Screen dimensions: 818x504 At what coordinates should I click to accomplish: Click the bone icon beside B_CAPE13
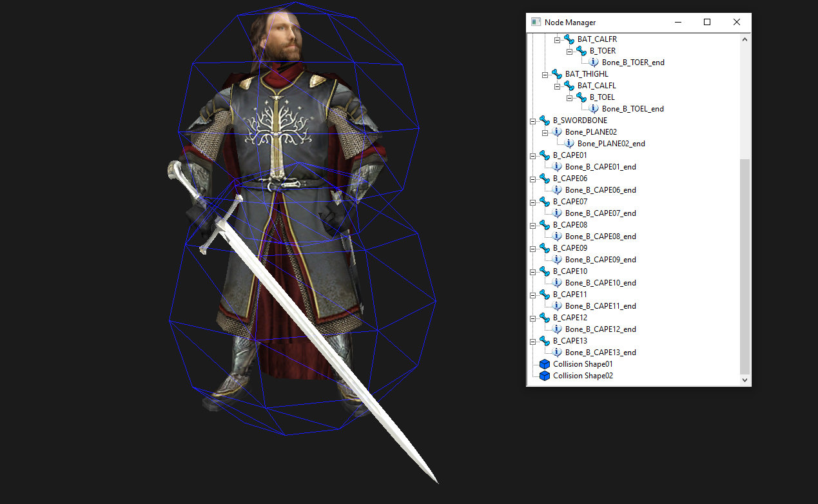[x=545, y=341]
